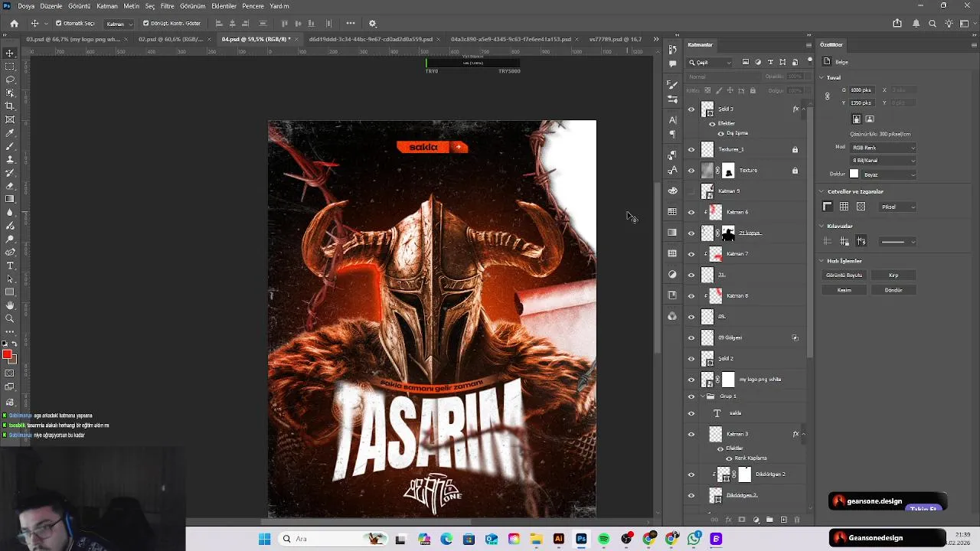
Task: Delete layer trash icon
Action: pyautogui.click(x=797, y=520)
